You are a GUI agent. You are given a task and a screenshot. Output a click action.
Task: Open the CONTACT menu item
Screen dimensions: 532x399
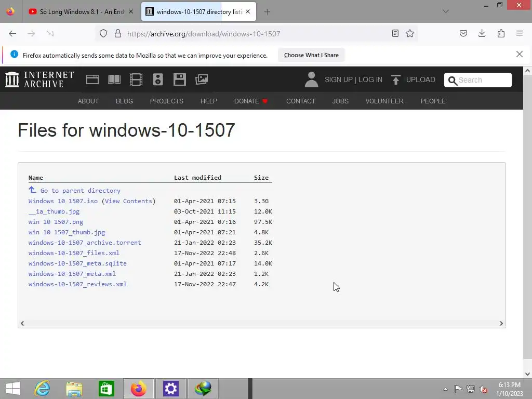301,101
